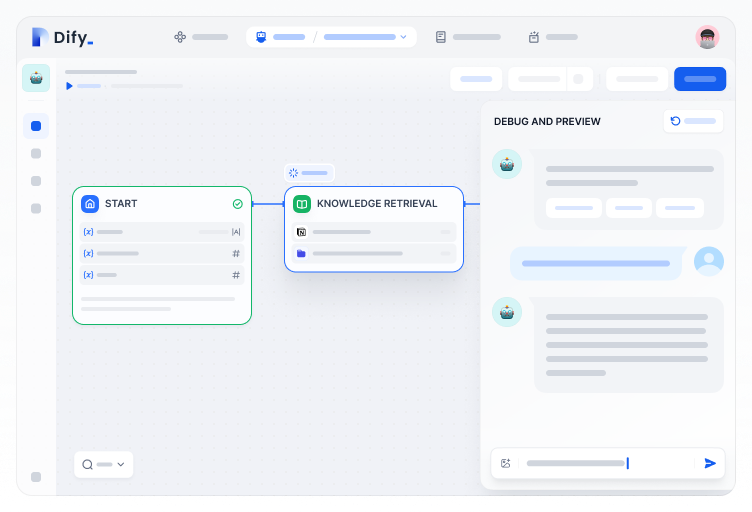Click the restart button in Debug and Preview
Image resolution: width=752 pixels, height=512 pixels.
tap(693, 121)
